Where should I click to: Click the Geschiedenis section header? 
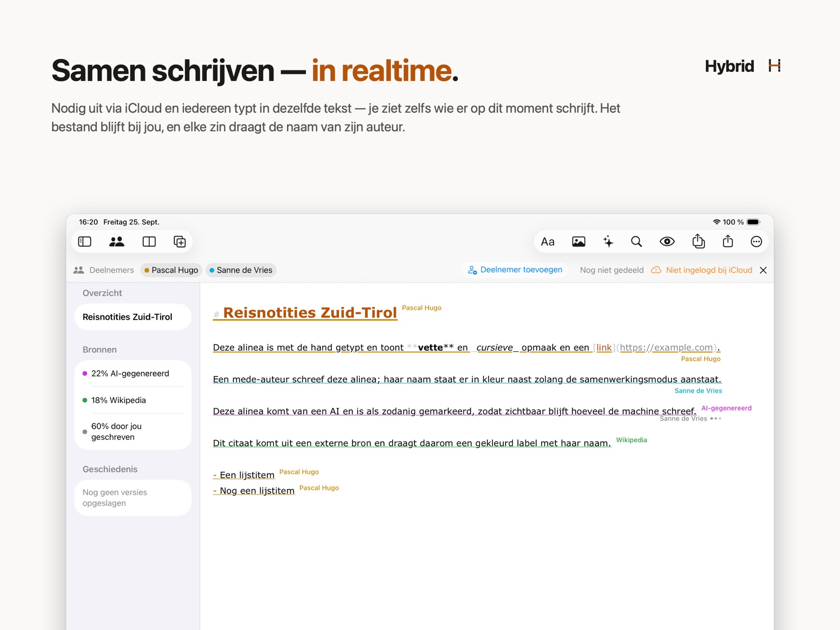110,469
